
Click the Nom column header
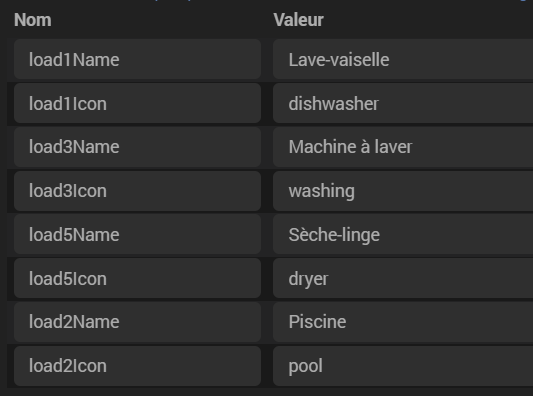tap(33, 20)
